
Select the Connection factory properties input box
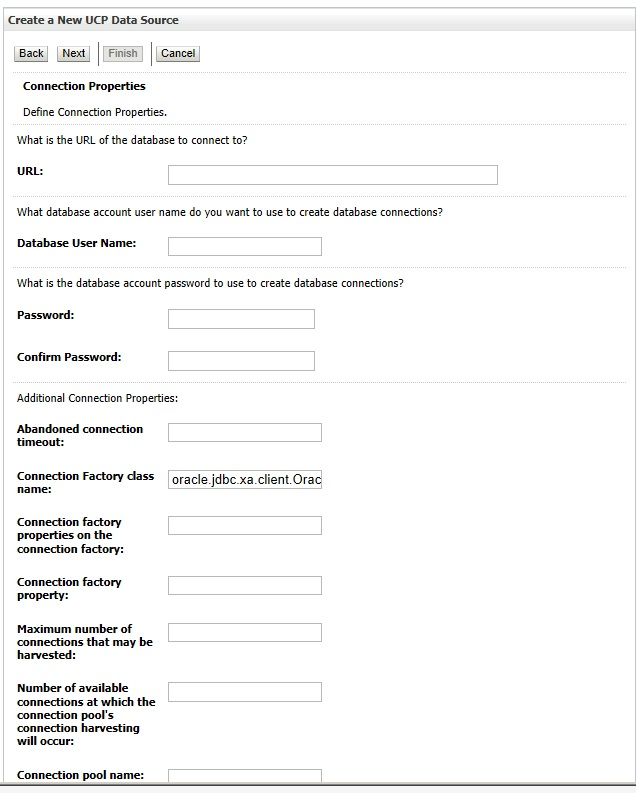[x=244, y=525]
